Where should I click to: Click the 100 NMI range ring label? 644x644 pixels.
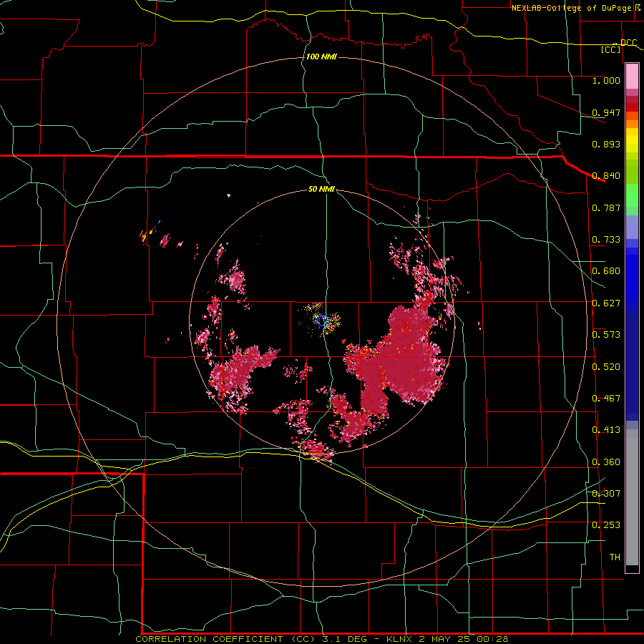321,57
